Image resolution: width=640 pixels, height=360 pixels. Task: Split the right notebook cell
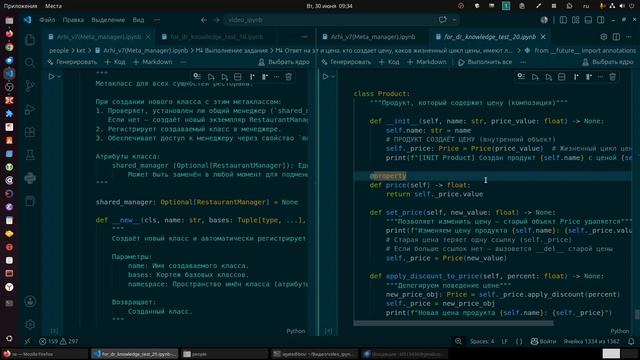pyautogui.click(x=562, y=77)
